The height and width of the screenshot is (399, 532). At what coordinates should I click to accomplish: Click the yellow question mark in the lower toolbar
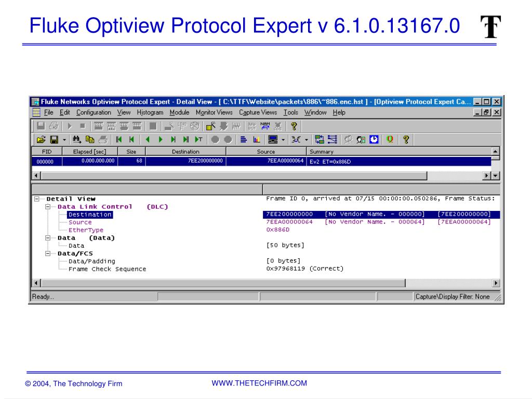pos(406,139)
